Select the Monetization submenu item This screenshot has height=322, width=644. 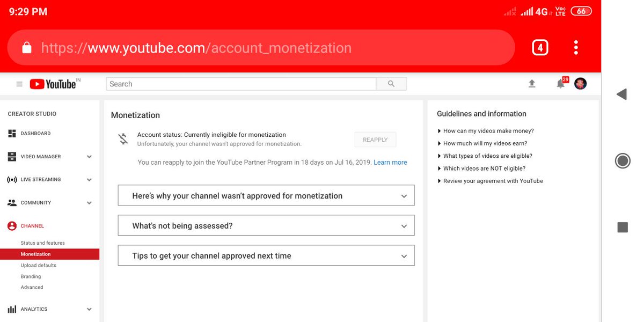(x=49, y=254)
